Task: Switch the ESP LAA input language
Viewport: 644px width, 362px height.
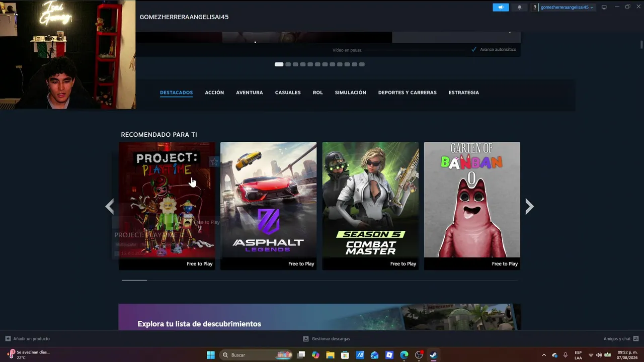Action: (x=578, y=355)
